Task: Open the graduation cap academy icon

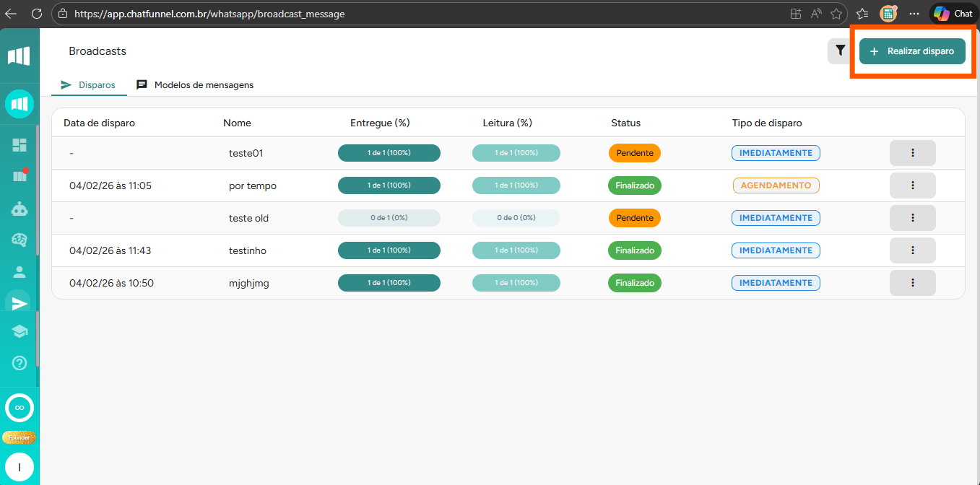Action: 19,331
